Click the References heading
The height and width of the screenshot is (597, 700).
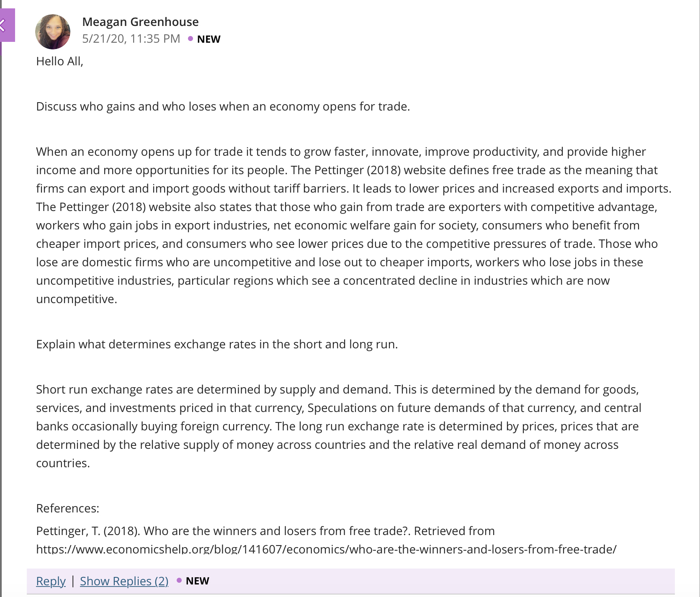(x=68, y=508)
